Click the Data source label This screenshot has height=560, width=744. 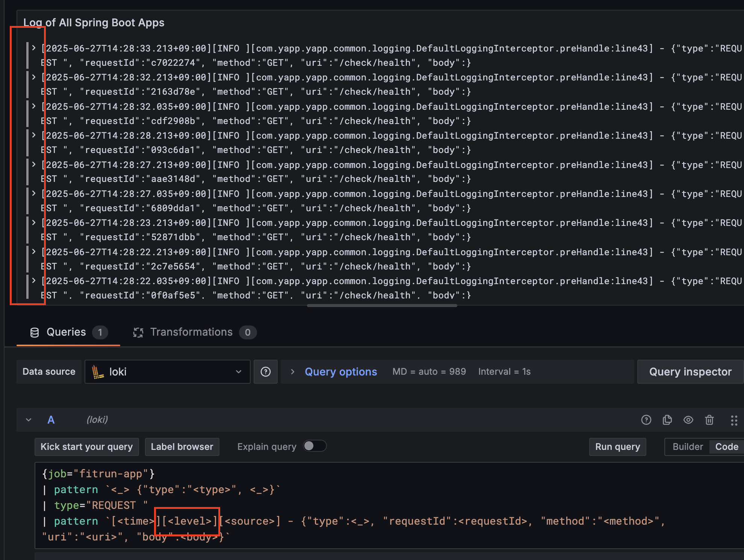[49, 372]
